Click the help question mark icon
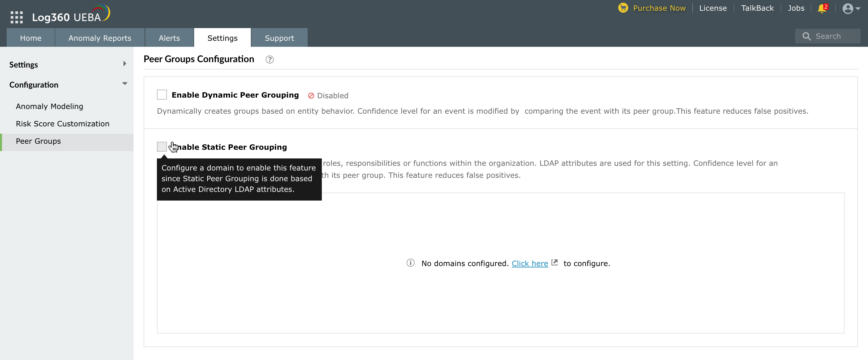Screen dimensions: 868x360 click(x=269, y=60)
